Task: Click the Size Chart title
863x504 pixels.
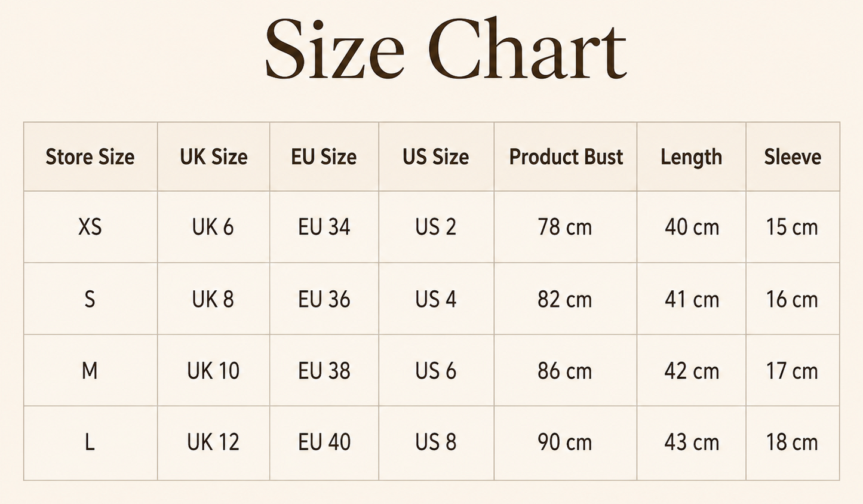Action: tap(446, 49)
